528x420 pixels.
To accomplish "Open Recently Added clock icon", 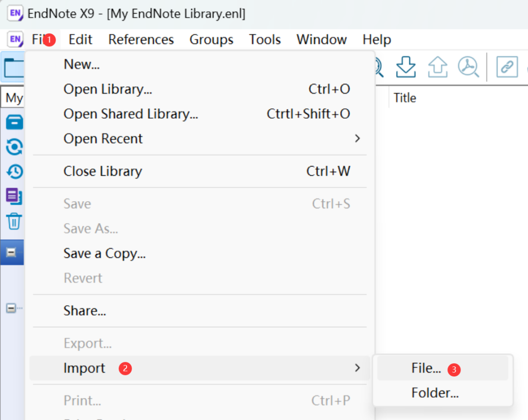I will coord(15,171).
